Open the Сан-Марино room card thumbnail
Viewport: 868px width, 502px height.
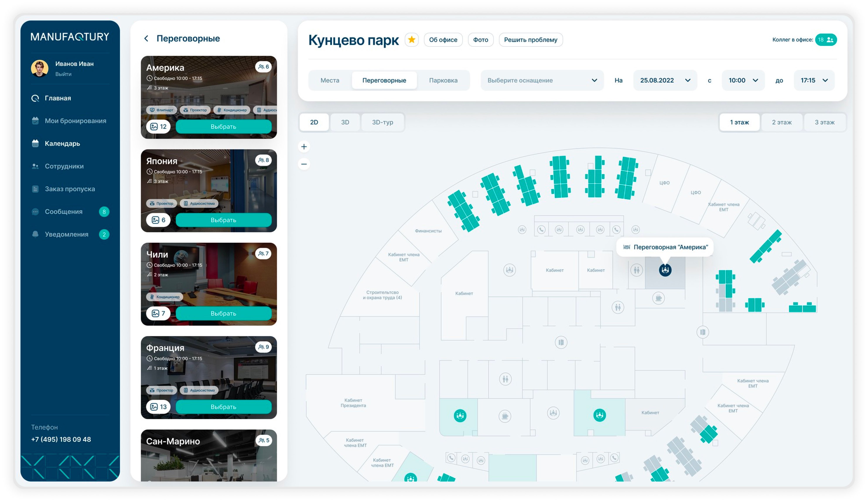209,459
